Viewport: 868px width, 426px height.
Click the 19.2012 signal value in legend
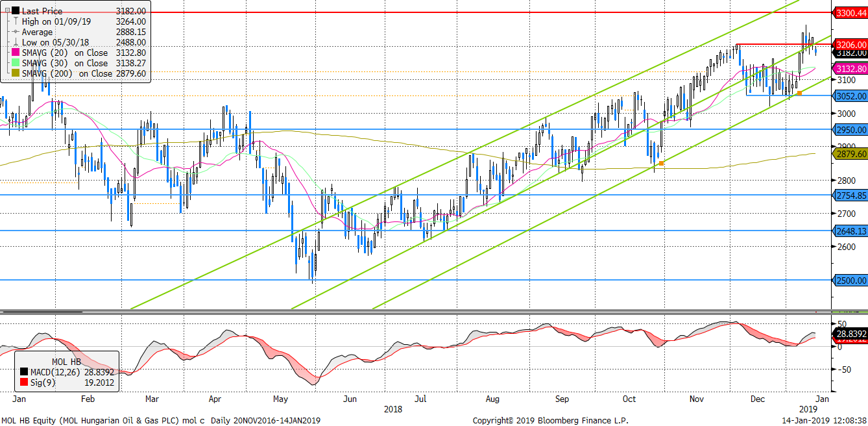99,384
